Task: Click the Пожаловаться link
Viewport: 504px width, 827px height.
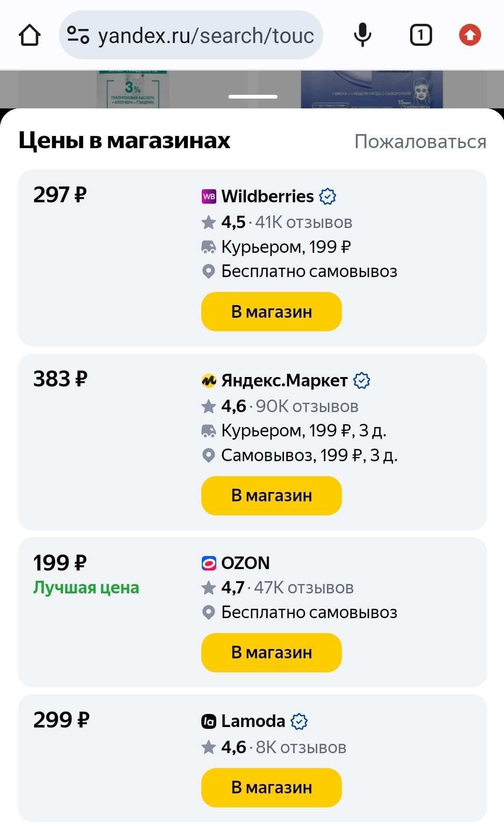Action: click(420, 142)
